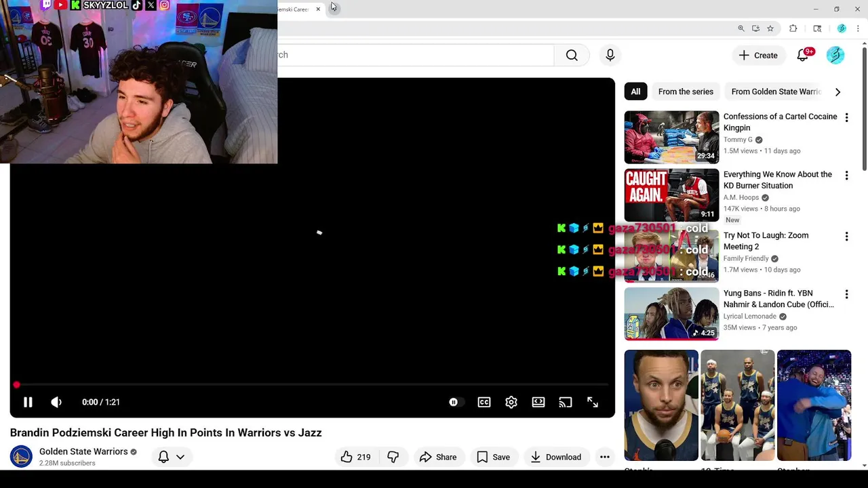Open A.M. Hoops channel
Image resolution: width=868 pixels, height=488 pixels.
[x=741, y=197]
